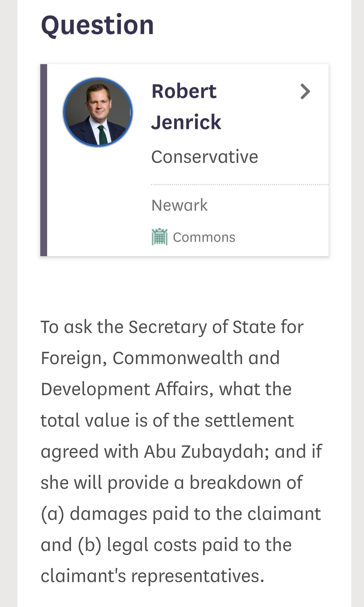This screenshot has height=607, width=364.
Task: Click the 'Newark' constituency text
Action: [179, 205]
